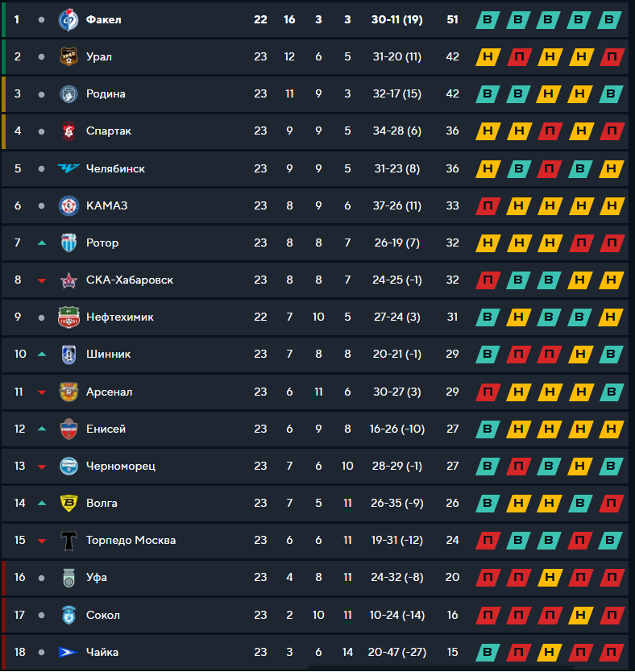Click the Факел club logo
The width and height of the screenshot is (635, 672).
[68, 19]
